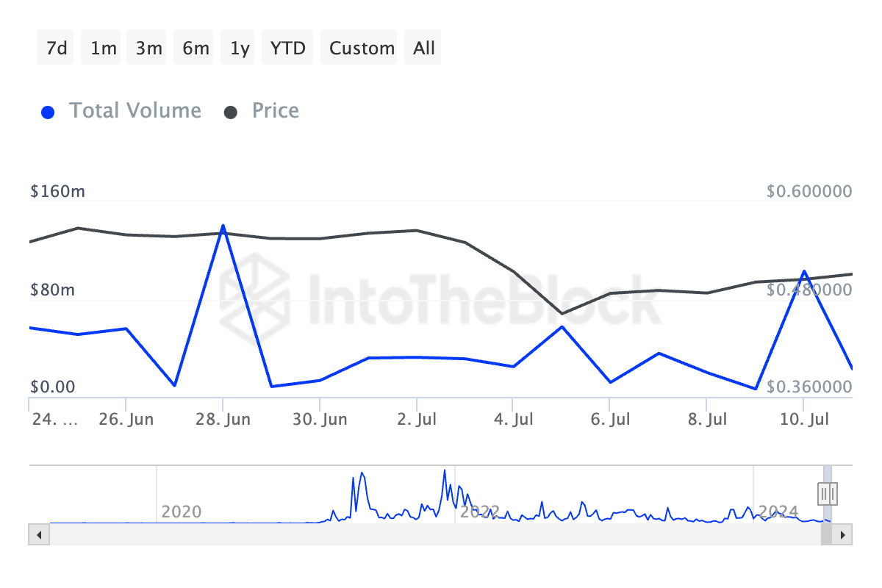The width and height of the screenshot is (882, 588).
Task: Click the scrollbar left arrow
Action: coord(37,534)
